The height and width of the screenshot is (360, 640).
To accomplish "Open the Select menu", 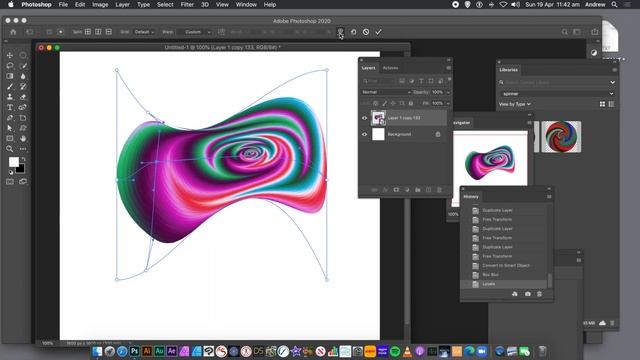I will (165, 4).
